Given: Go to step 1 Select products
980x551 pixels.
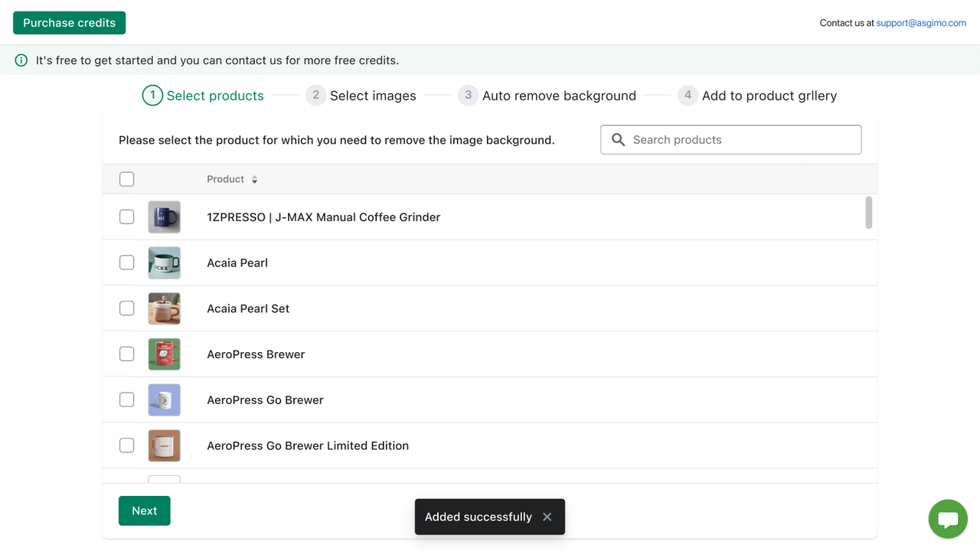Looking at the screenshot, I should point(203,96).
